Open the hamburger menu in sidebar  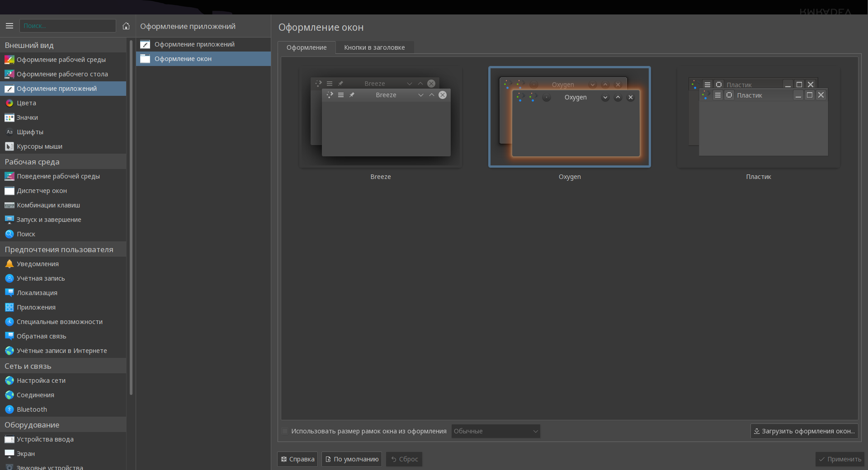9,26
